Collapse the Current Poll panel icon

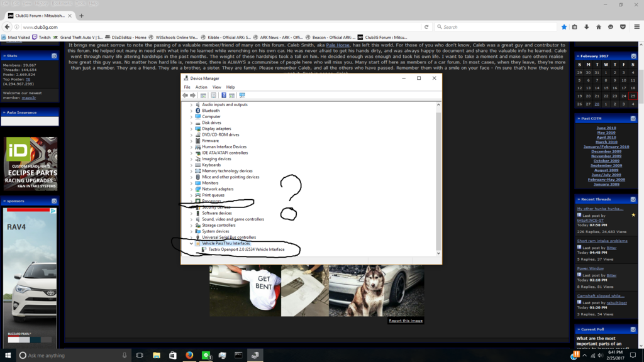[x=633, y=329]
